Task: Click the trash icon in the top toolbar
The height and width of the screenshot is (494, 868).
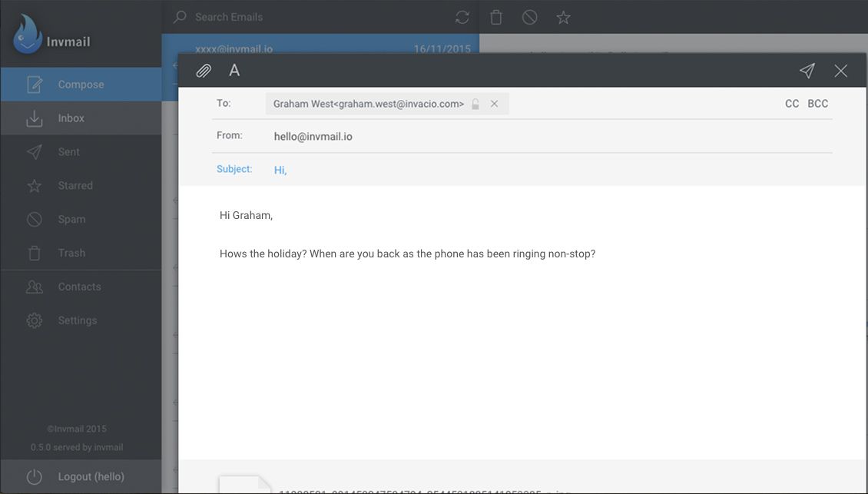Action: point(495,16)
